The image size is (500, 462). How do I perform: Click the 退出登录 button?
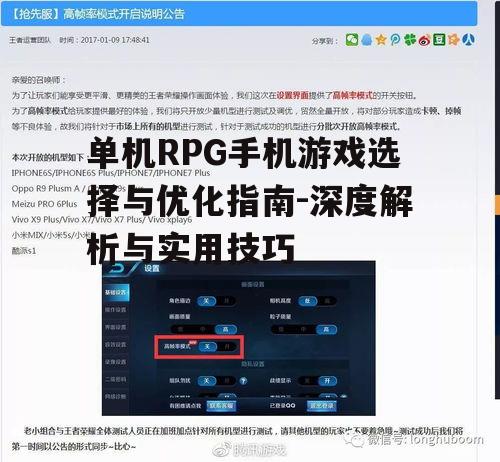pos(321,406)
